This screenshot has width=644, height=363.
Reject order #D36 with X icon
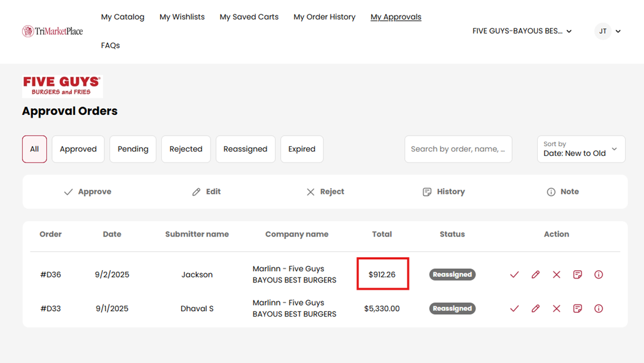pyautogui.click(x=556, y=274)
